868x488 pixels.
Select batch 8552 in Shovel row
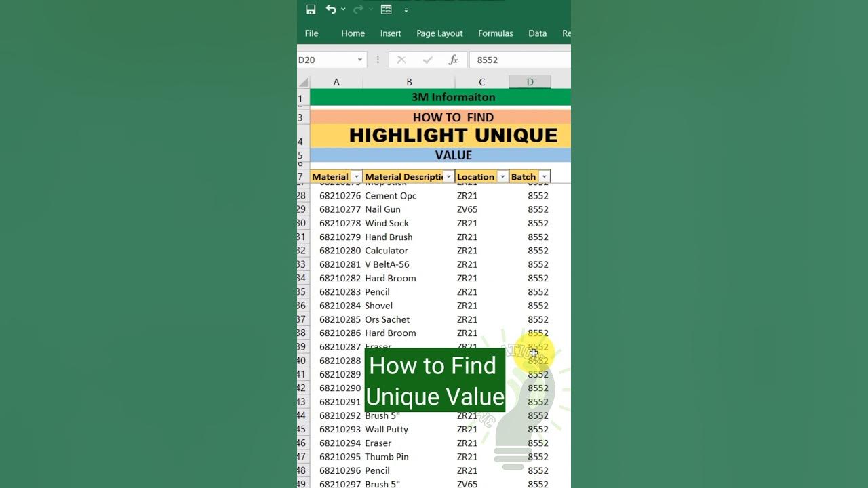coord(530,306)
